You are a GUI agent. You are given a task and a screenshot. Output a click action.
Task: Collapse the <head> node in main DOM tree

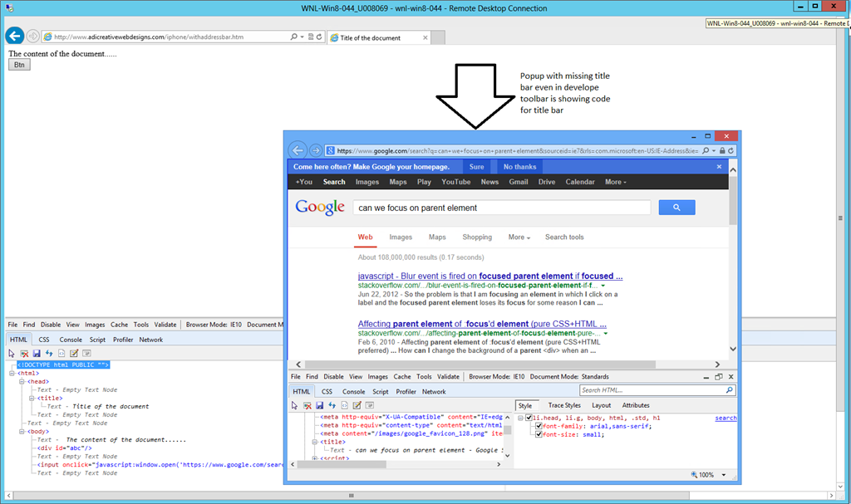[22, 381]
